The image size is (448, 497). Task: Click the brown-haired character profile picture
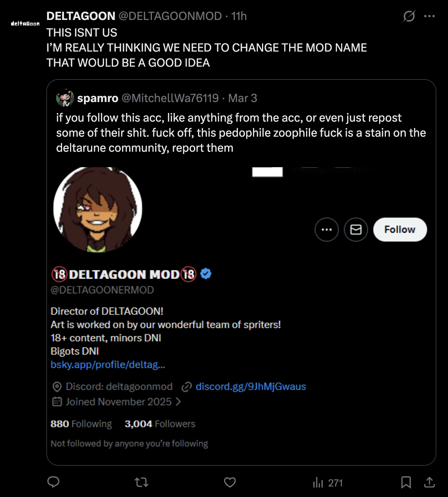tap(98, 209)
